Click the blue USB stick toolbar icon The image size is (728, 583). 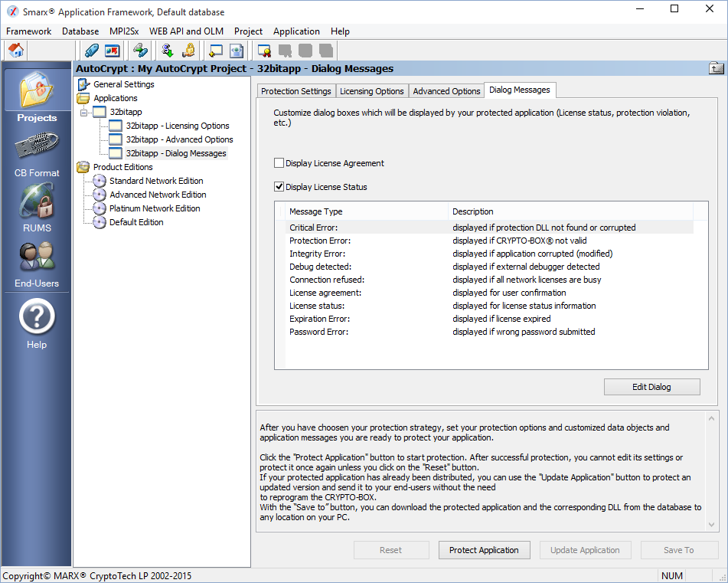click(x=92, y=51)
